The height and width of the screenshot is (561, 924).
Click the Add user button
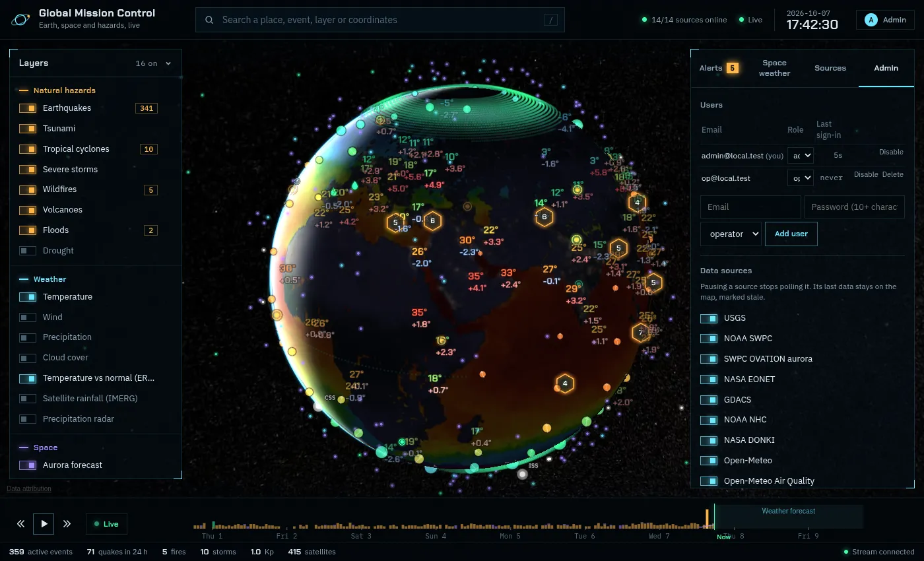click(x=791, y=234)
